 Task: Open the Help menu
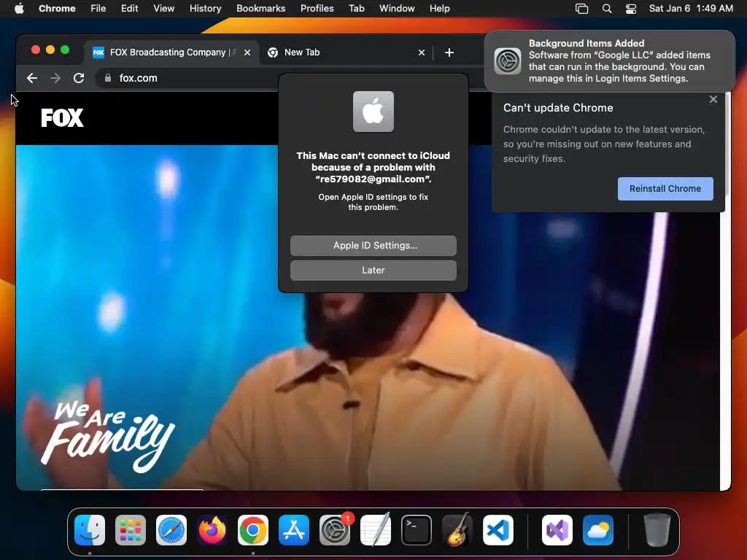point(439,8)
